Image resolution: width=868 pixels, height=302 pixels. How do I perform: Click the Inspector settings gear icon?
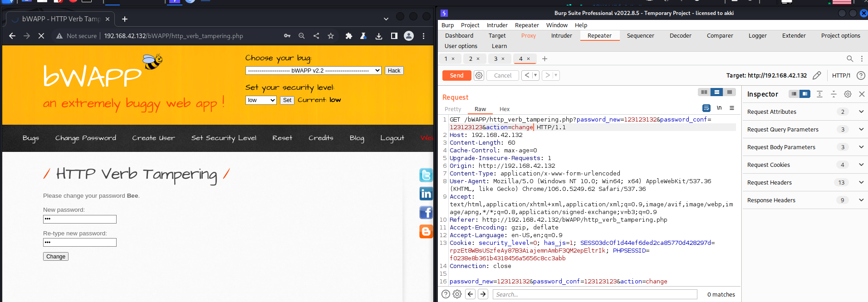pos(848,94)
